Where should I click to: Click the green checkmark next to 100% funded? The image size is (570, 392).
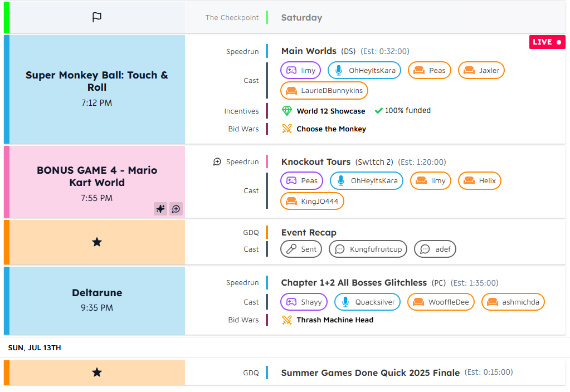[378, 110]
